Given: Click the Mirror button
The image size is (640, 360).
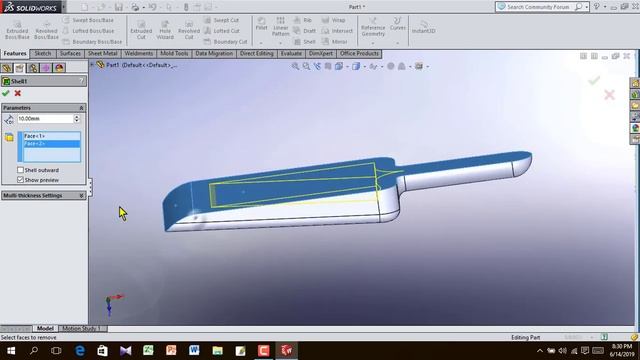Looking at the screenshot, I should (x=335, y=42).
